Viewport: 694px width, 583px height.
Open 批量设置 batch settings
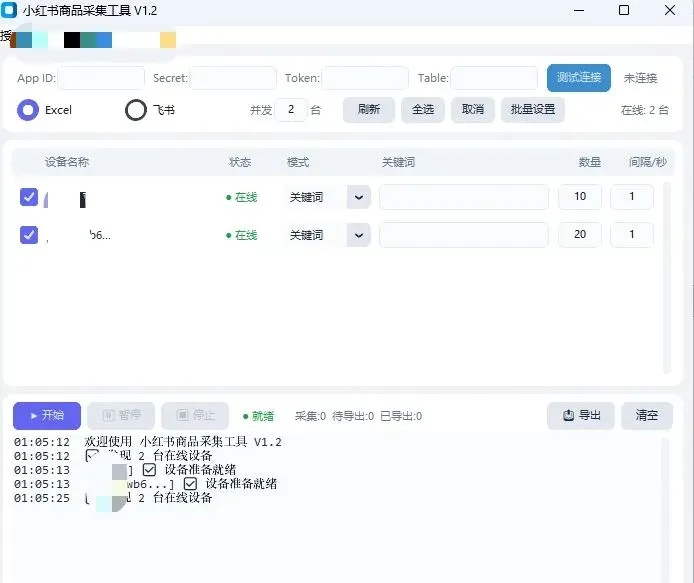coord(532,109)
